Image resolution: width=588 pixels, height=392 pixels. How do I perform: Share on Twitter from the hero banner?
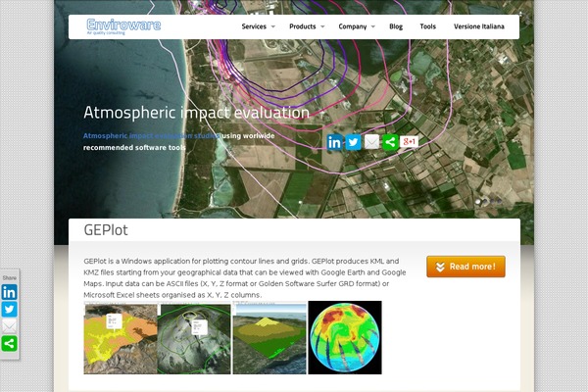click(x=353, y=142)
